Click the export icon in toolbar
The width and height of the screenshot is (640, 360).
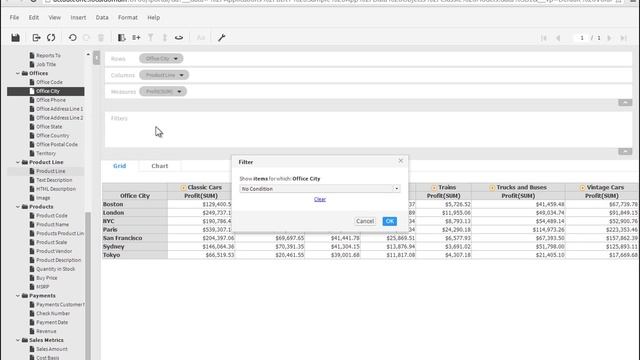[x=36, y=38]
